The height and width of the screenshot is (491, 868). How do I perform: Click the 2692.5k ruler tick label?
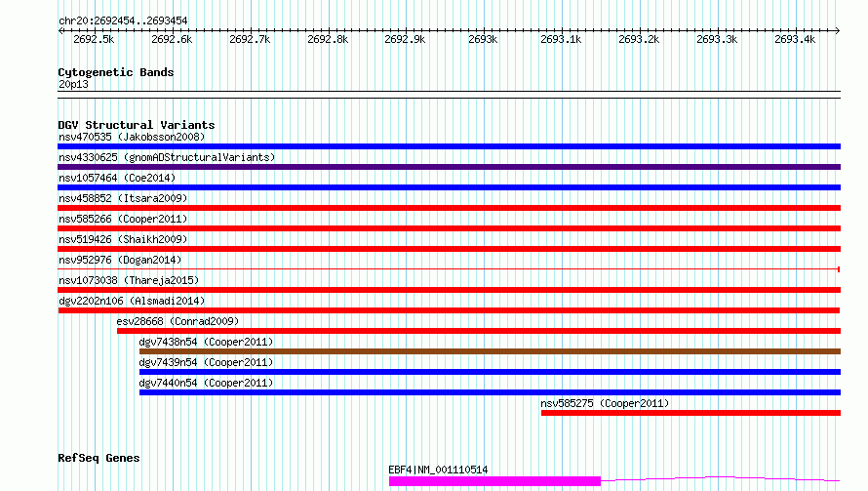pyautogui.click(x=94, y=39)
